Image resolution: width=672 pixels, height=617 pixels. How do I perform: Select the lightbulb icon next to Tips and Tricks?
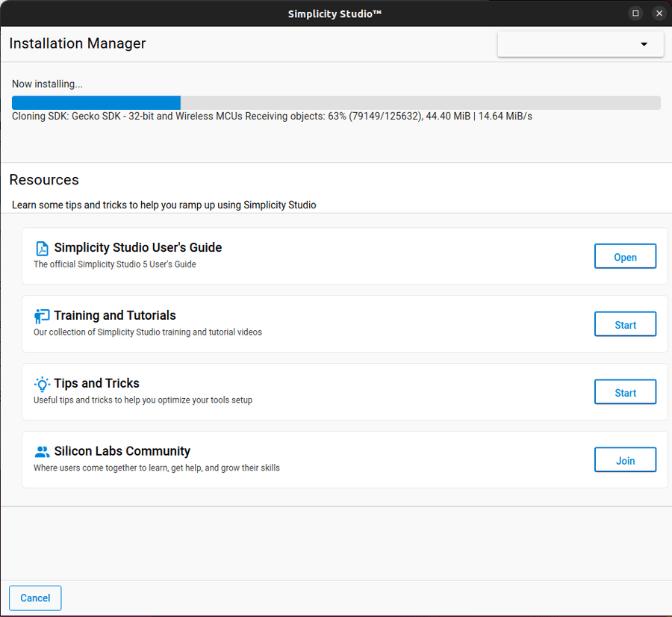(x=42, y=383)
